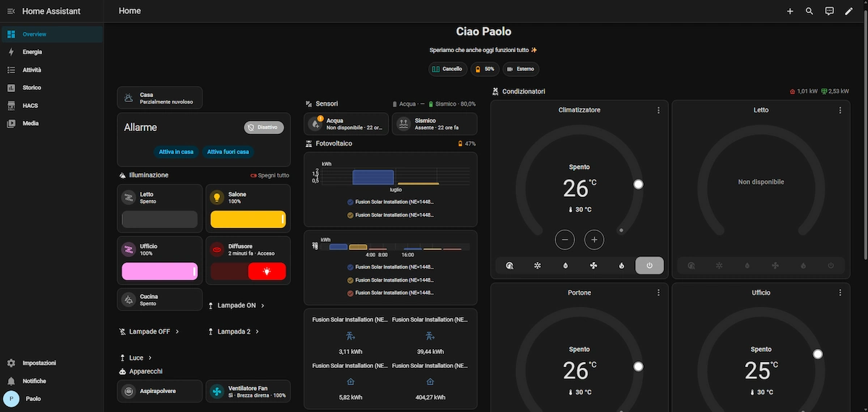Open Media in sidebar
This screenshot has height=412, width=868.
tap(51, 123)
